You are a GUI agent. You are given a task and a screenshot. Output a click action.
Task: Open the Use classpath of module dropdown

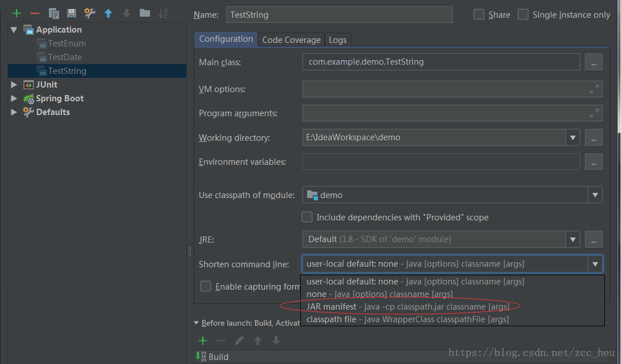595,195
